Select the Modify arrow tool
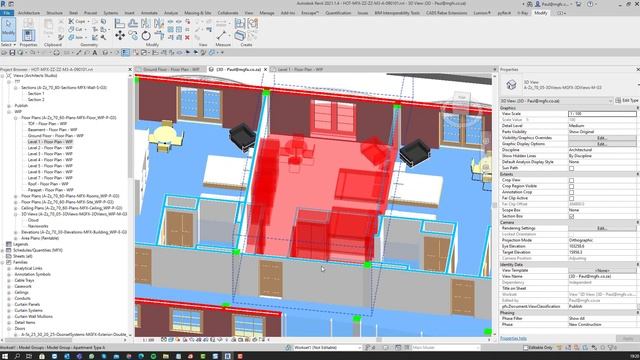Image resolution: width=640 pixels, height=360 pixels. point(8,29)
